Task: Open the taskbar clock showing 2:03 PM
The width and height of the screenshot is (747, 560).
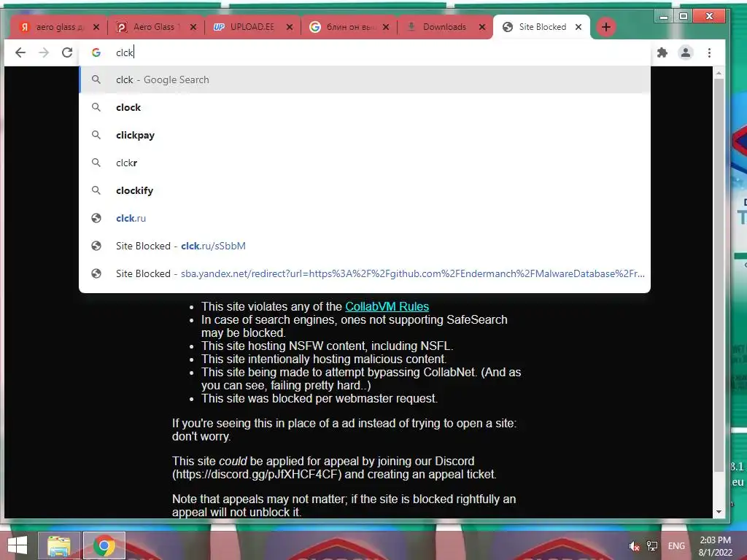Action: click(715, 546)
